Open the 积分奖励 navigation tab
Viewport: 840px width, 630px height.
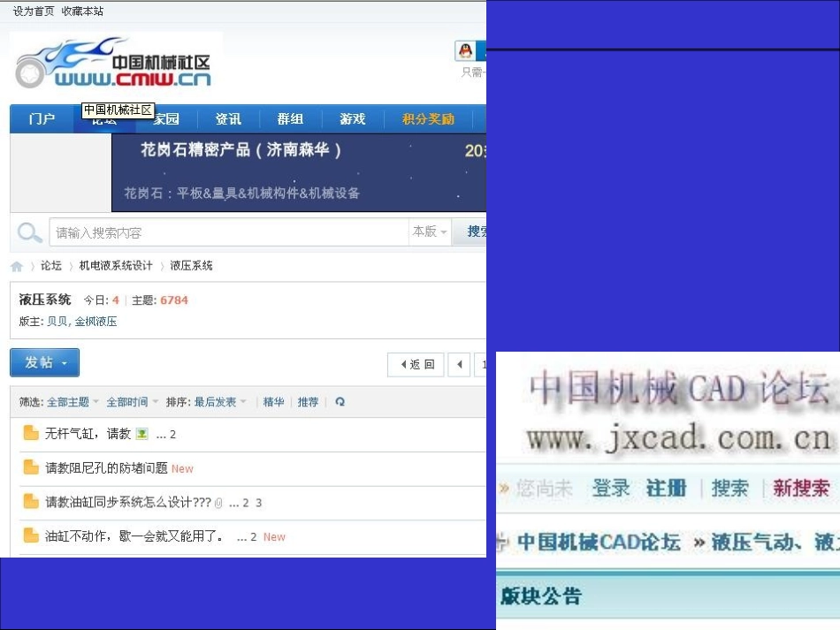428,118
